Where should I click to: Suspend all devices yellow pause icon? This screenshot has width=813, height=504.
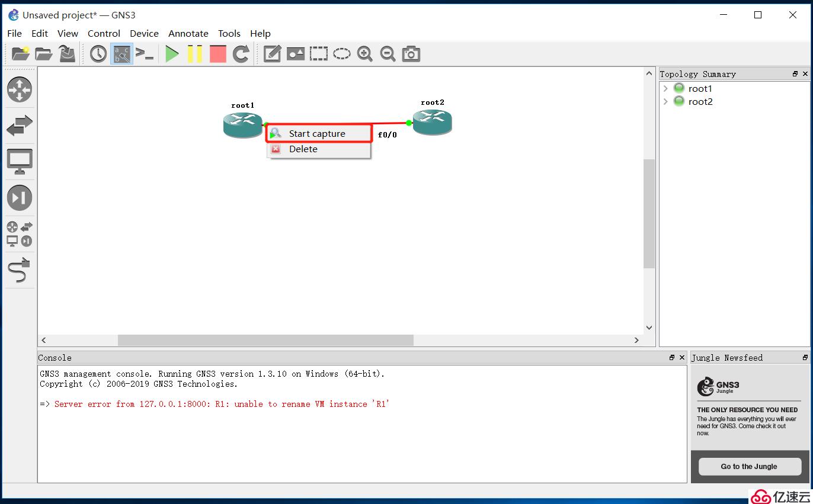pyautogui.click(x=194, y=54)
